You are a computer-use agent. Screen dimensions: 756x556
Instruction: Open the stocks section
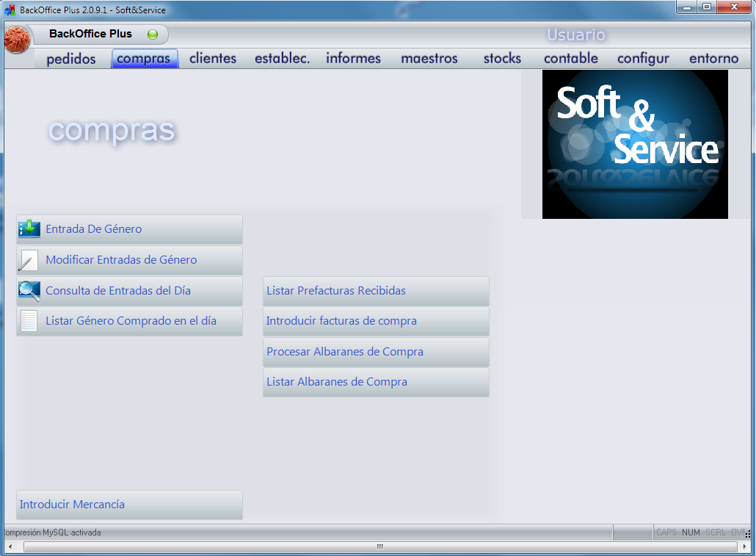click(502, 59)
